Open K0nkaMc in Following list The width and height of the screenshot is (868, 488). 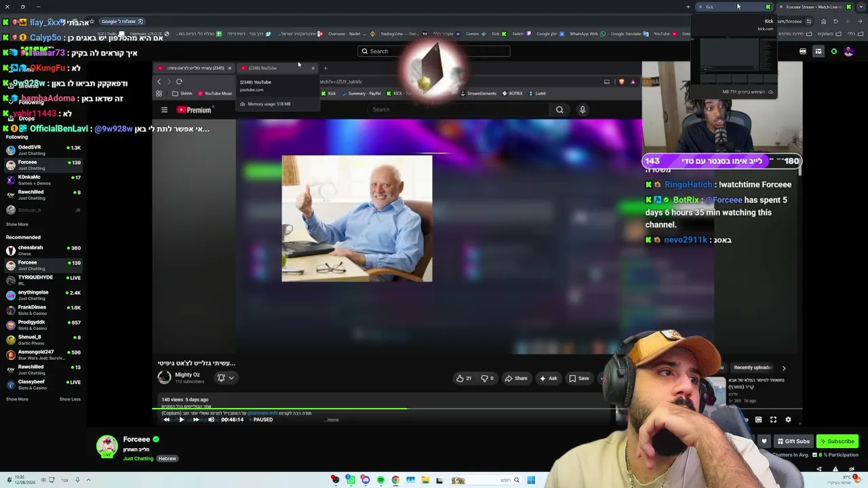click(x=43, y=180)
